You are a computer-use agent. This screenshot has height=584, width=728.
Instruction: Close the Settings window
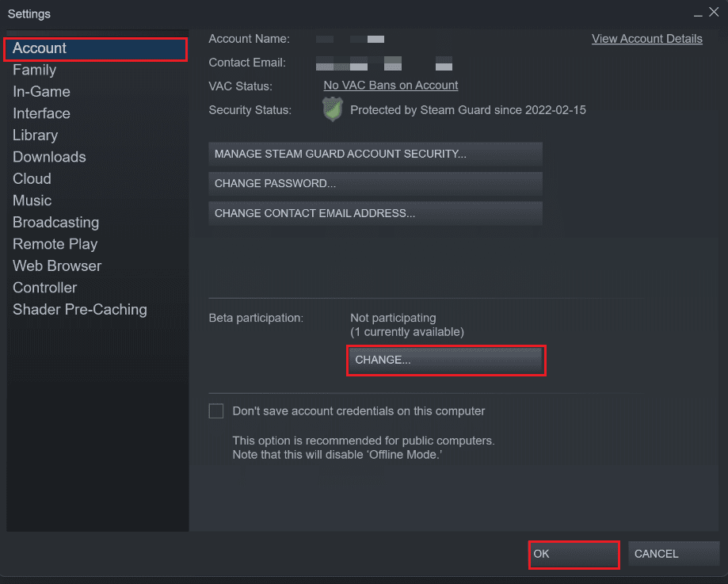tap(714, 12)
